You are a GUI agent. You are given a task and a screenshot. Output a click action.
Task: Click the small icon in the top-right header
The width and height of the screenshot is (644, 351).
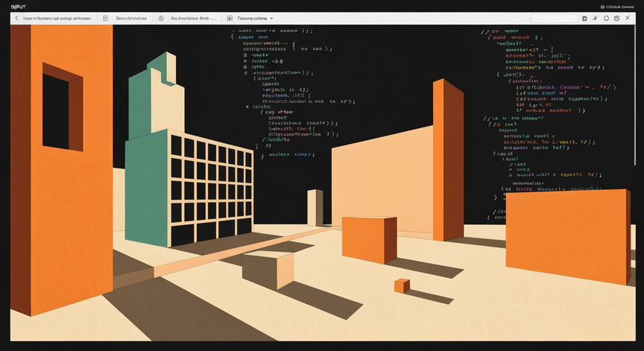pyautogui.click(x=603, y=7)
